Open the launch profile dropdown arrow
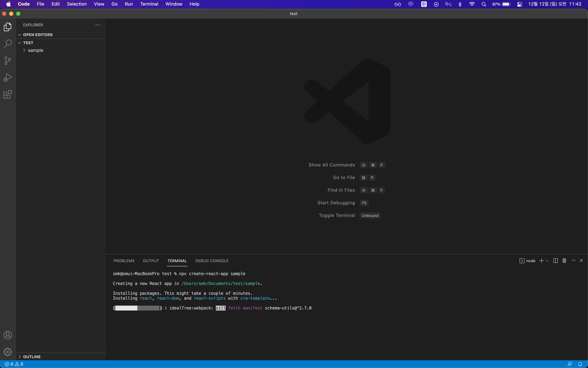 (547, 261)
